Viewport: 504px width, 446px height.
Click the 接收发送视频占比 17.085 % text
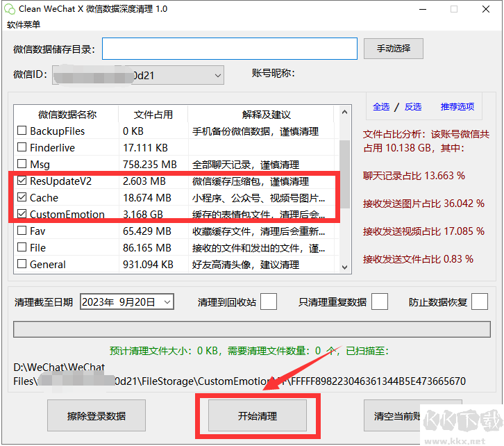423,231
